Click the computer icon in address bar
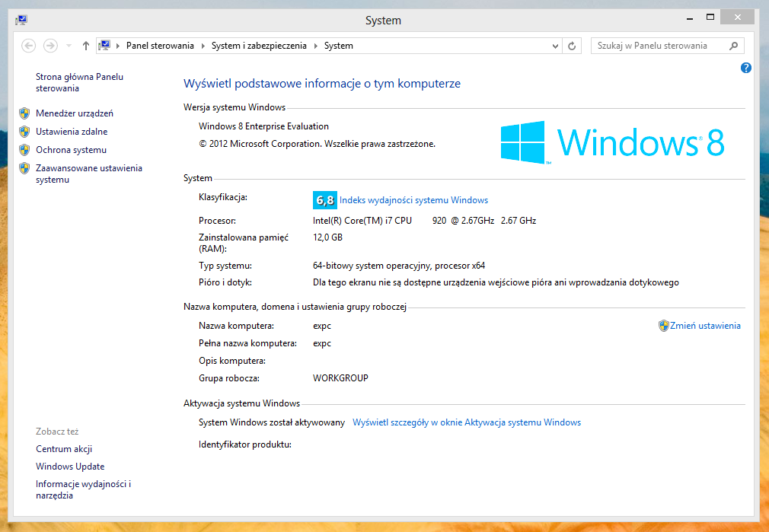769x532 pixels. [104, 46]
